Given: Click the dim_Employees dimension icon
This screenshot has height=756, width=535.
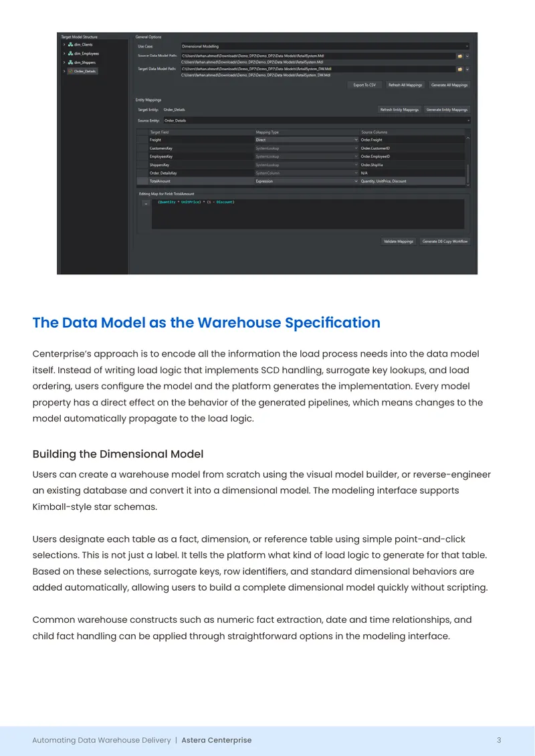Looking at the screenshot, I should (x=70, y=54).
